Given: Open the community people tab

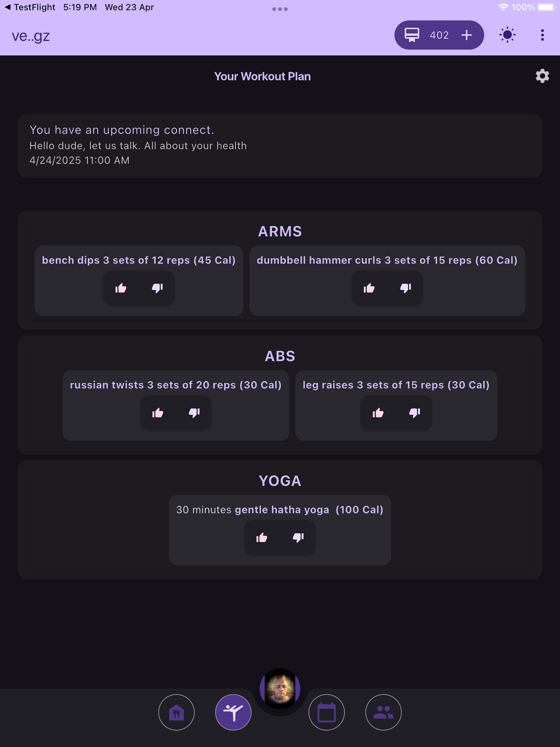Looking at the screenshot, I should [x=383, y=712].
